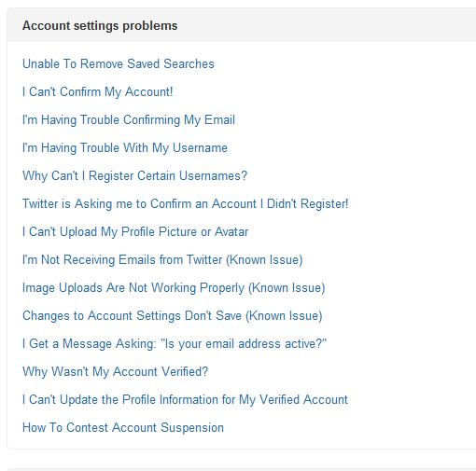Click '(Known Issue)' on the Not Receiving Emails link
Image resolution: width=476 pixels, height=471 pixels.
[264, 260]
